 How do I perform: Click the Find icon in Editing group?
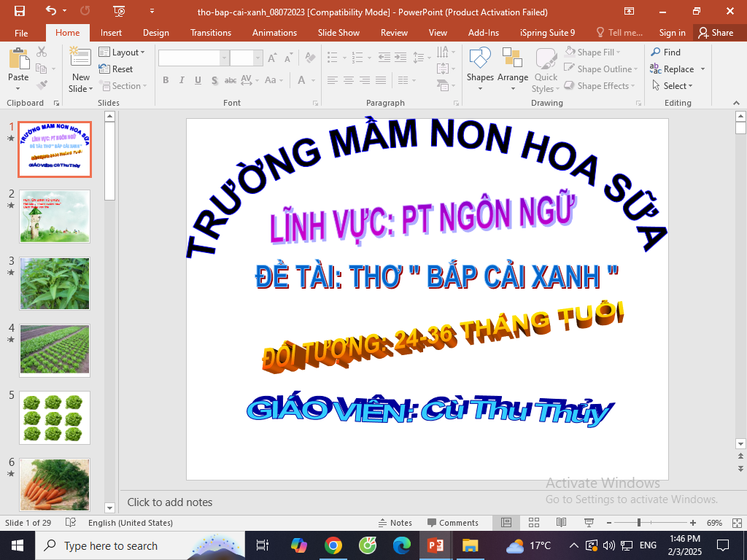point(665,52)
